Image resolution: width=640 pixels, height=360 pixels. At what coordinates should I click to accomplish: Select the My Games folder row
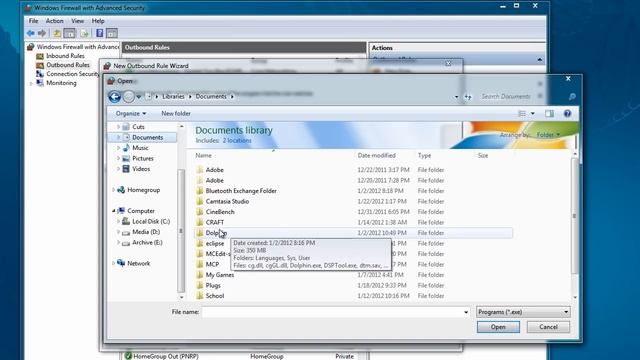click(353, 275)
